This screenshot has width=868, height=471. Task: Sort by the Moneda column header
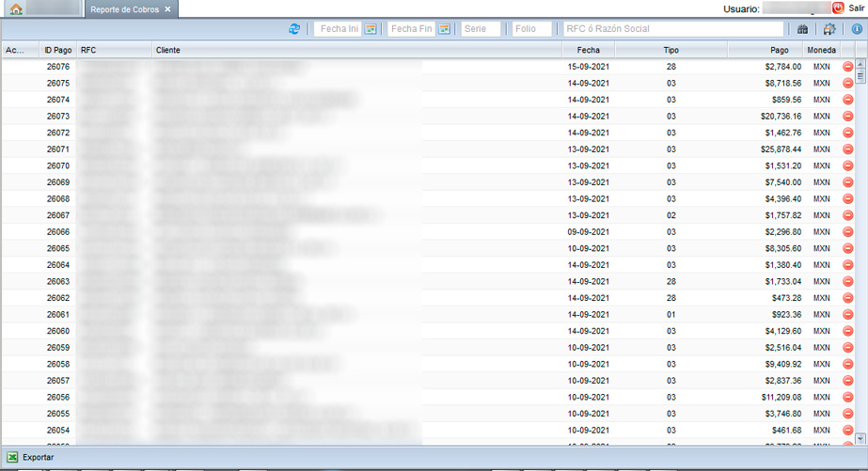822,50
